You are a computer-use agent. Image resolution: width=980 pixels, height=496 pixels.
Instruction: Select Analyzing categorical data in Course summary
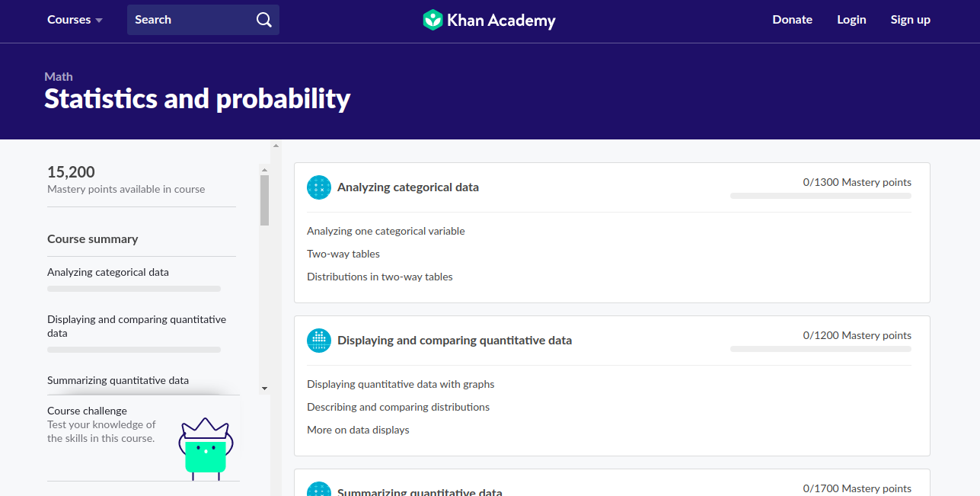108,272
